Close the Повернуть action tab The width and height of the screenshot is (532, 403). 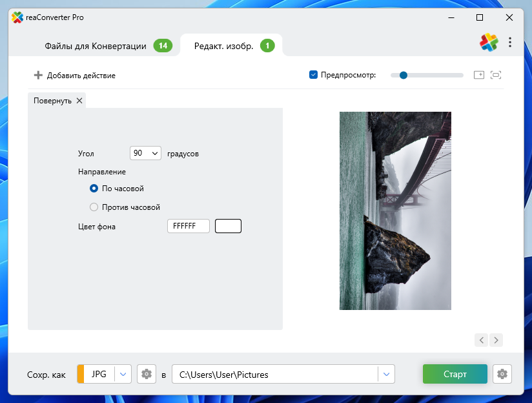tap(79, 101)
